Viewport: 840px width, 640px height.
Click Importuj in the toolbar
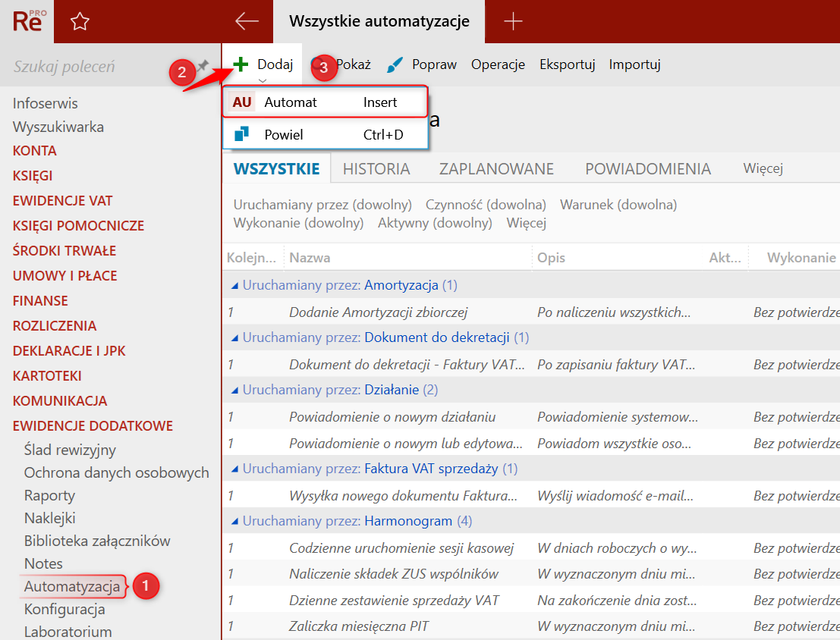pyautogui.click(x=634, y=64)
